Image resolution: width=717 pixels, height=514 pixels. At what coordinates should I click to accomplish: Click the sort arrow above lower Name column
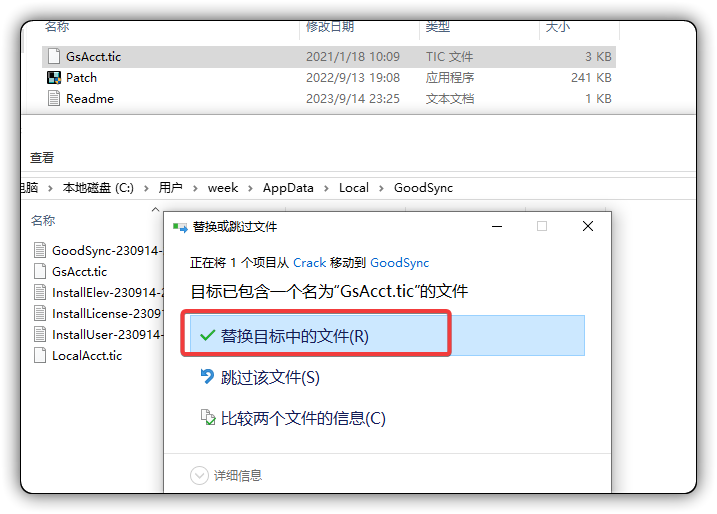pyautogui.click(x=155, y=209)
